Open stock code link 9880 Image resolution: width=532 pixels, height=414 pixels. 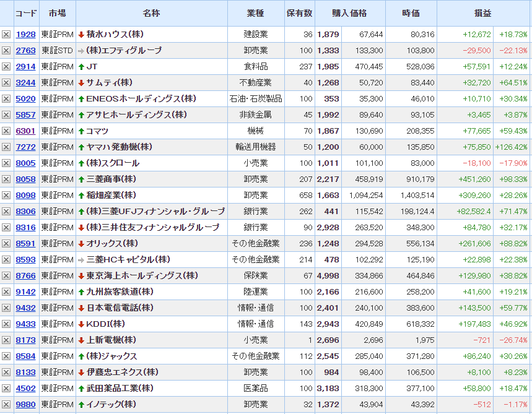coord(25,405)
